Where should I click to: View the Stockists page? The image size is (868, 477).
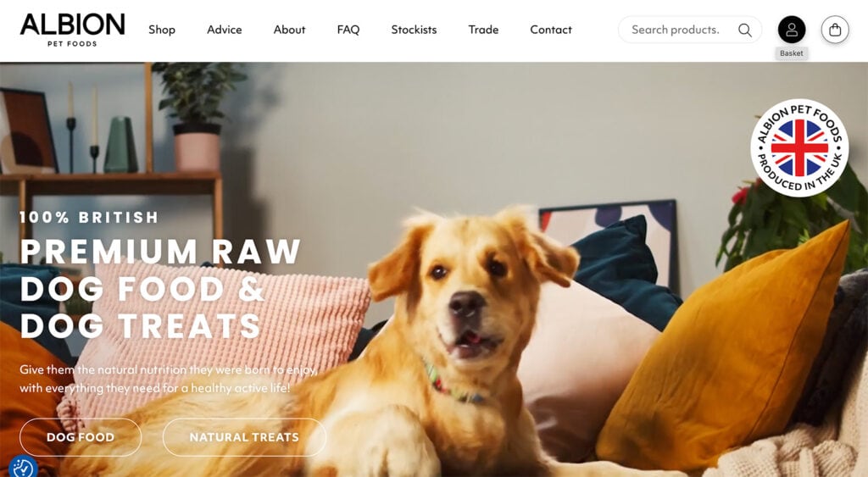(414, 30)
